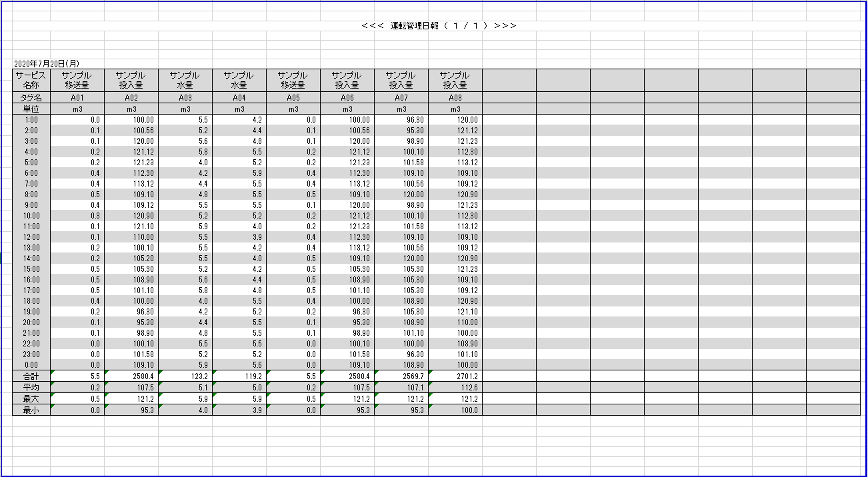Select the m3 unit cell under A01
The height and width of the screenshot is (477, 868).
point(77,109)
